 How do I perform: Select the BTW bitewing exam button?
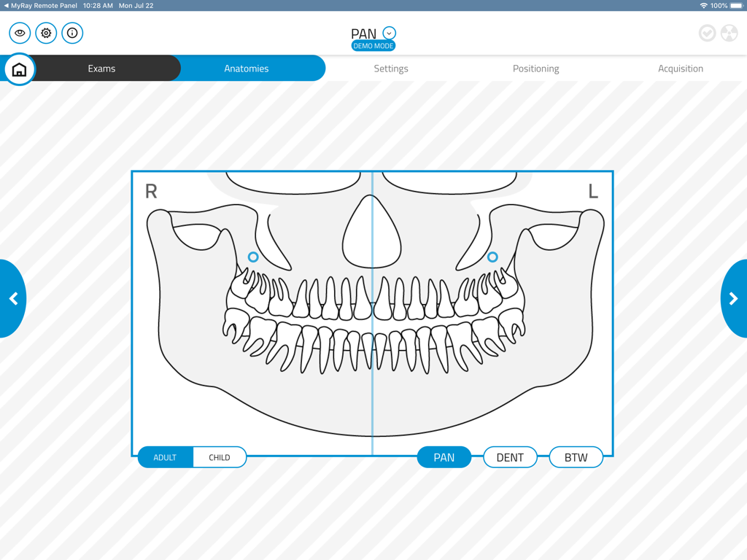pyautogui.click(x=576, y=457)
